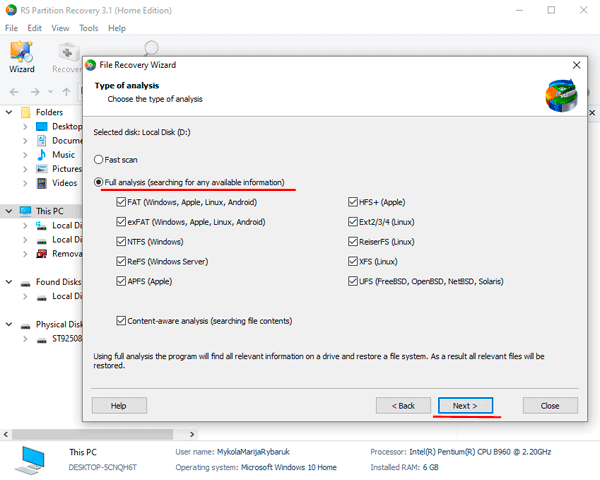Open the File menu

pos(11,28)
